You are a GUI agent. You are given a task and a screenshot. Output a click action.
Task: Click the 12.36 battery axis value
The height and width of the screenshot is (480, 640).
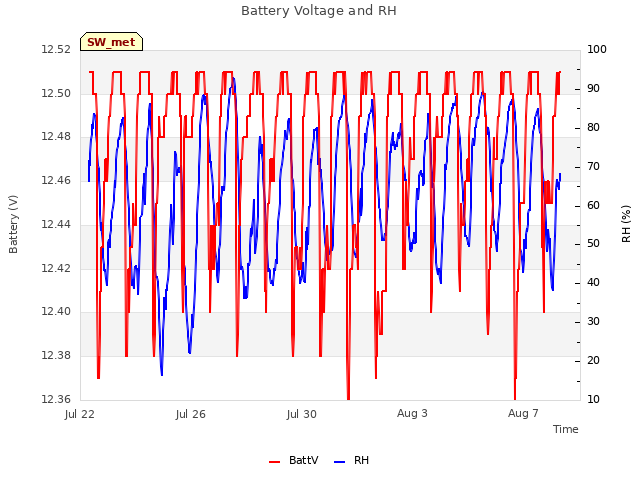coord(56,399)
